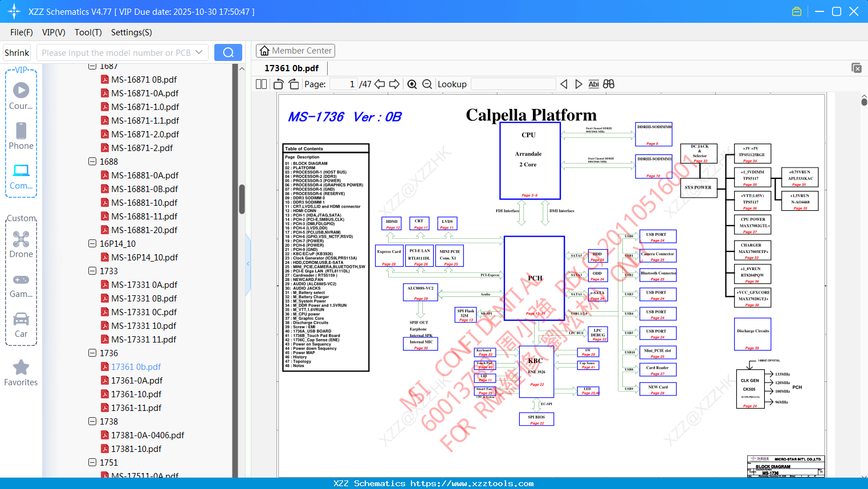Click the page number field
The image size is (868, 489).
point(343,84)
